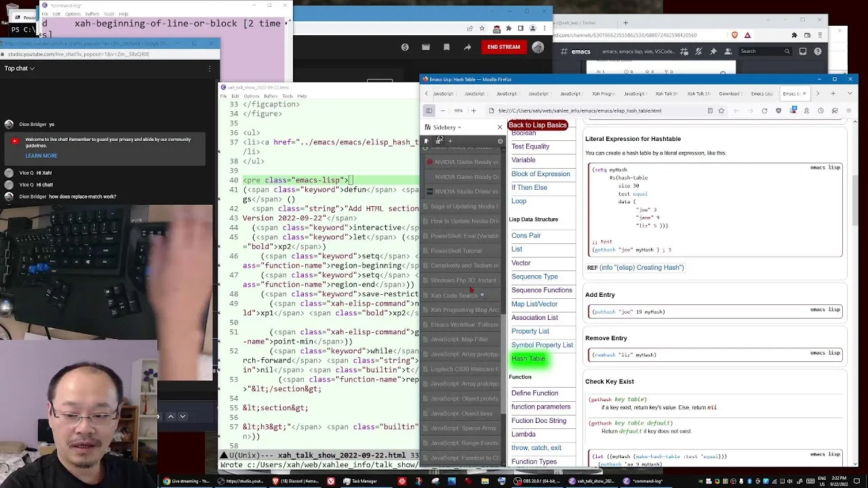Open stream monetization dollar icon
The image size is (868, 488).
tap(405, 47)
